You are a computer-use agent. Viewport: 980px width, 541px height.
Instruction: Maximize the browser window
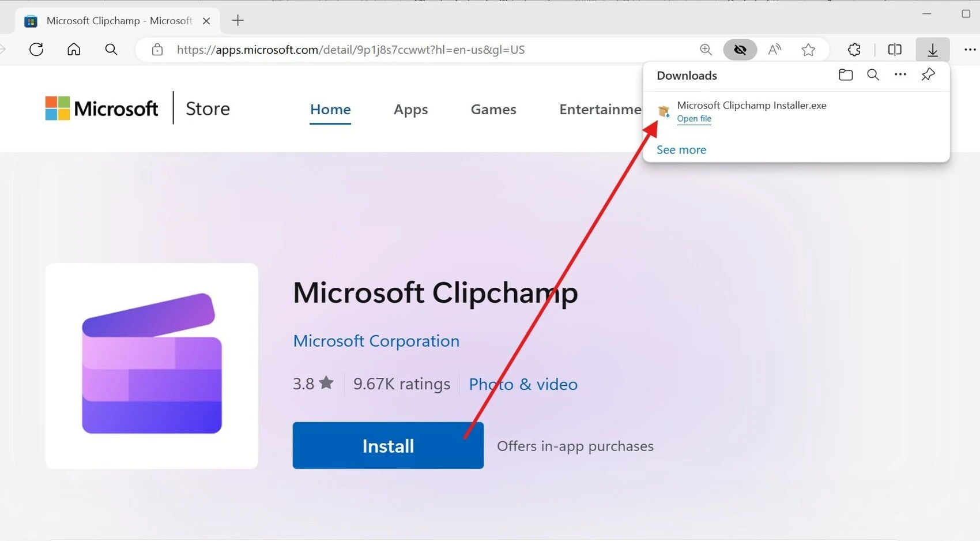tap(966, 14)
